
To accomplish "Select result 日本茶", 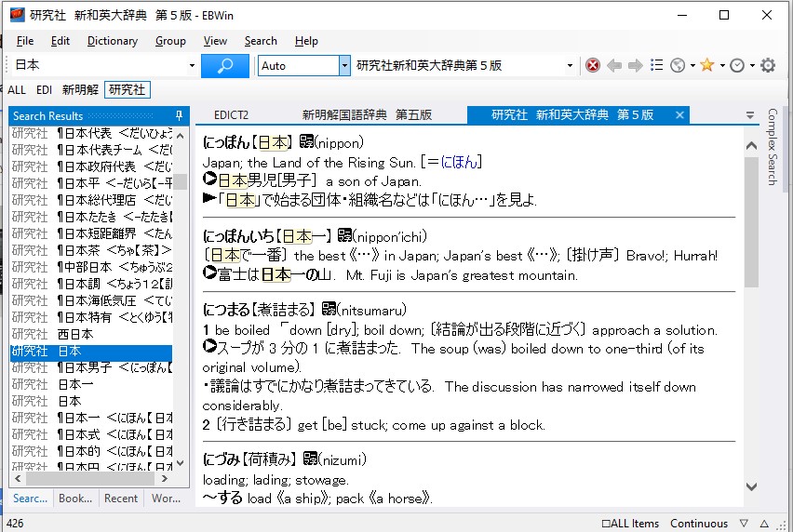I will click(91, 250).
